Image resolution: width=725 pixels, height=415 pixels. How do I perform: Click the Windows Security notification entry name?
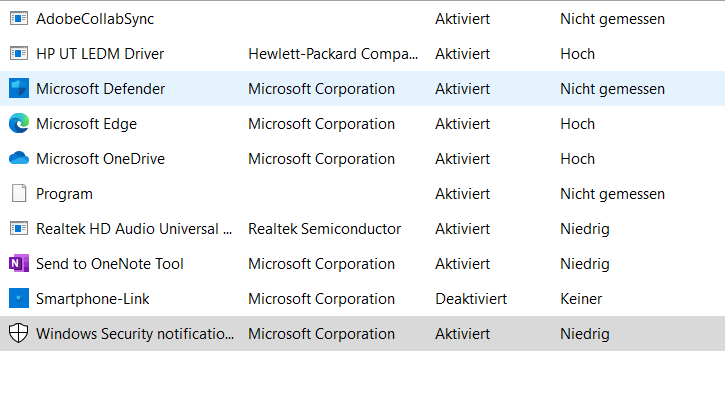click(x=135, y=334)
